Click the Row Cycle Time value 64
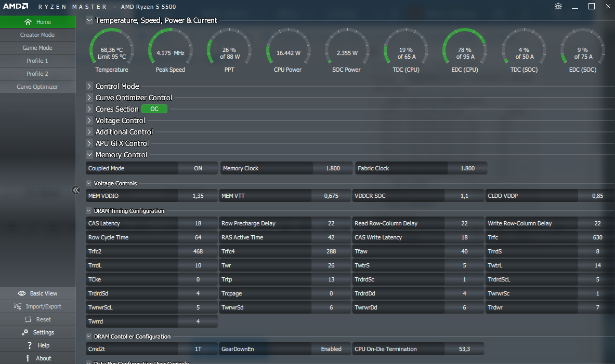This screenshot has width=615, height=364. point(198,237)
